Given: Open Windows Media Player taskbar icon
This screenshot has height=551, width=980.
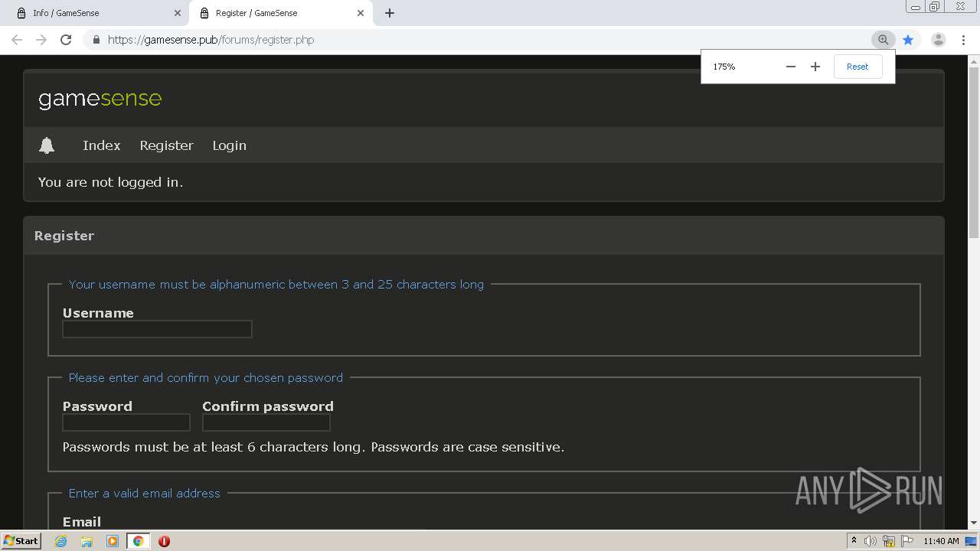Looking at the screenshot, I should click(x=113, y=541).
